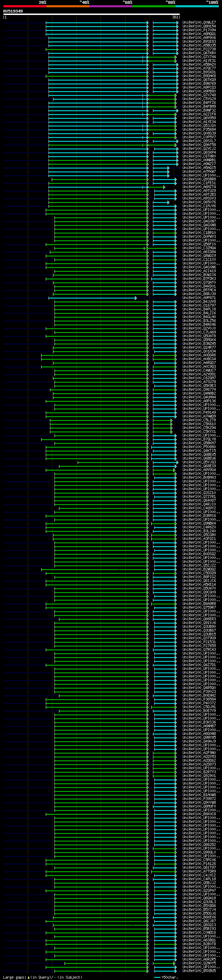Select the UniRef100_A6MZT4 label
The height and width of the screenshot is (980, 222).
click(199, 187)
